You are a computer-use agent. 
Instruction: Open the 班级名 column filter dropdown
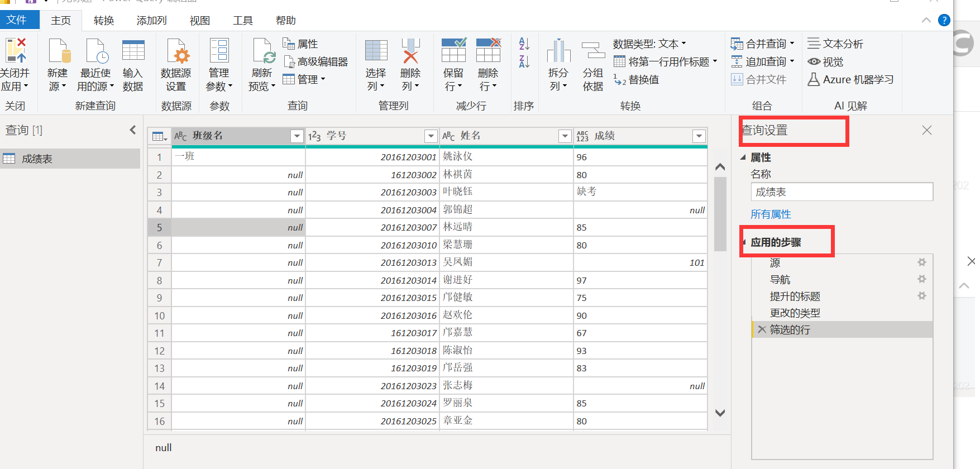coord(297,136)
